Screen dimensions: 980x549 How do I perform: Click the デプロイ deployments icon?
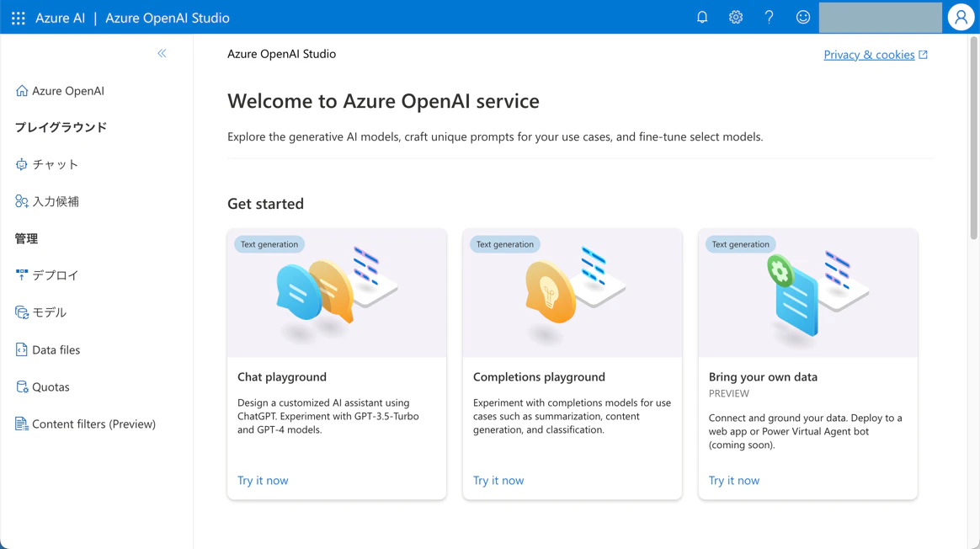click(22, 275)
